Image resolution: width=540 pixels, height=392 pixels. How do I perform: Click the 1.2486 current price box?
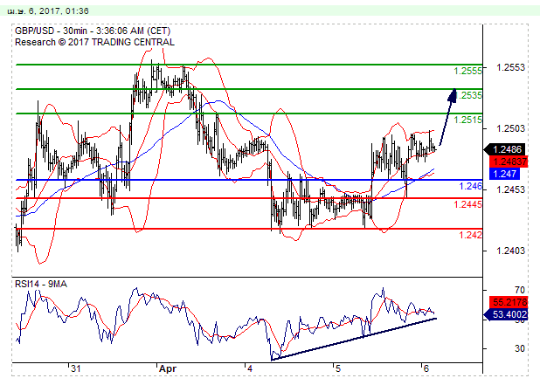tap(509, 149)
